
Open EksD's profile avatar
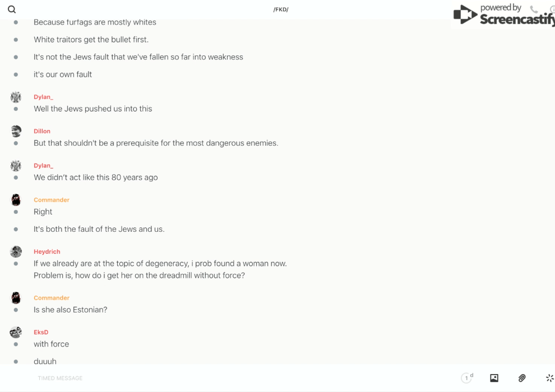tap(16, 332)
